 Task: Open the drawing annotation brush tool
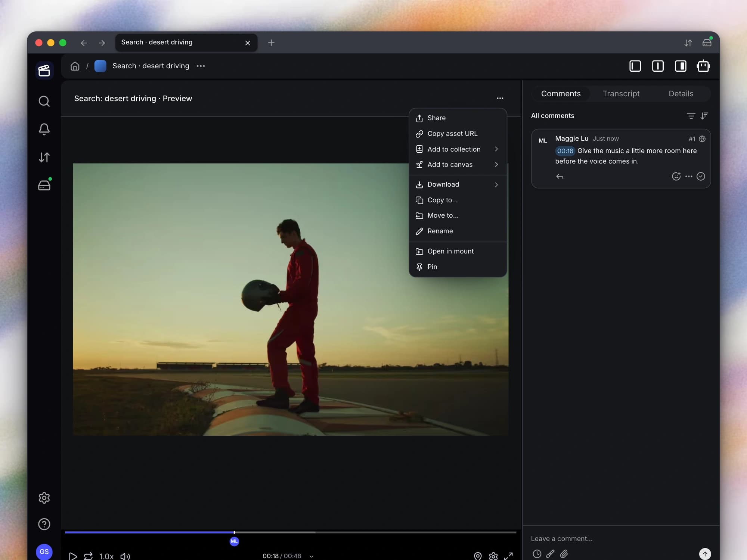[x=550, y=554]
